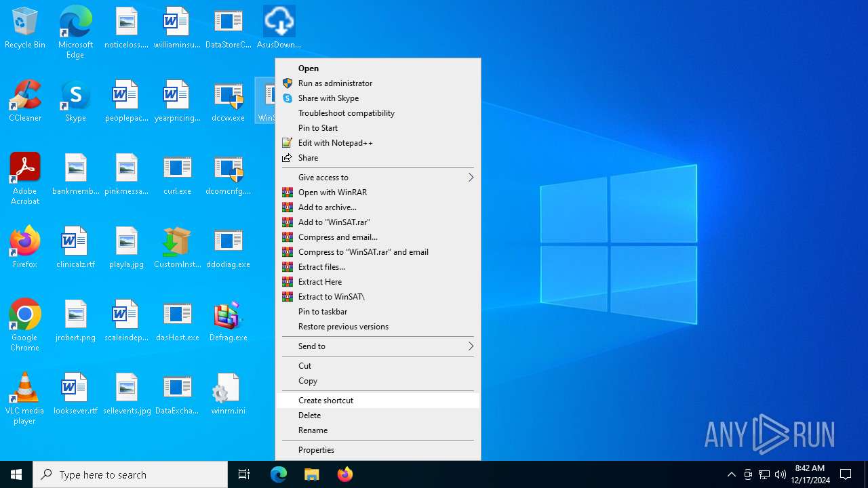Choose Extract files...
The width and height of the screenshot is (868, 488).
[x=378, y=267]
